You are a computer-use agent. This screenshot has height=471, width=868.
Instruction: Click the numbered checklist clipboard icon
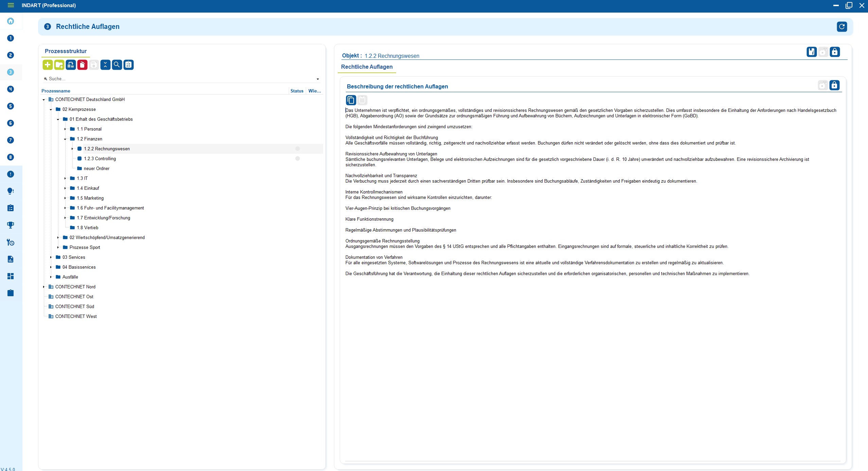pyautogui.click(x=128, y=65)
